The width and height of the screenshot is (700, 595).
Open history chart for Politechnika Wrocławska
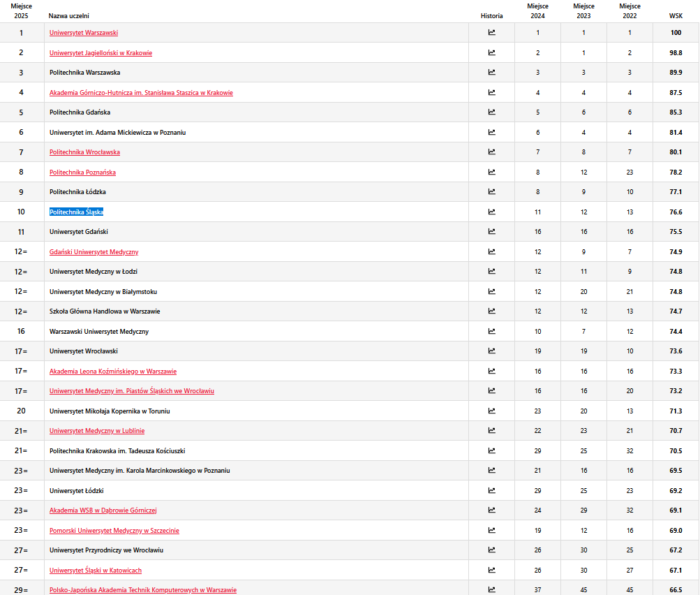[x=491, y=152]
